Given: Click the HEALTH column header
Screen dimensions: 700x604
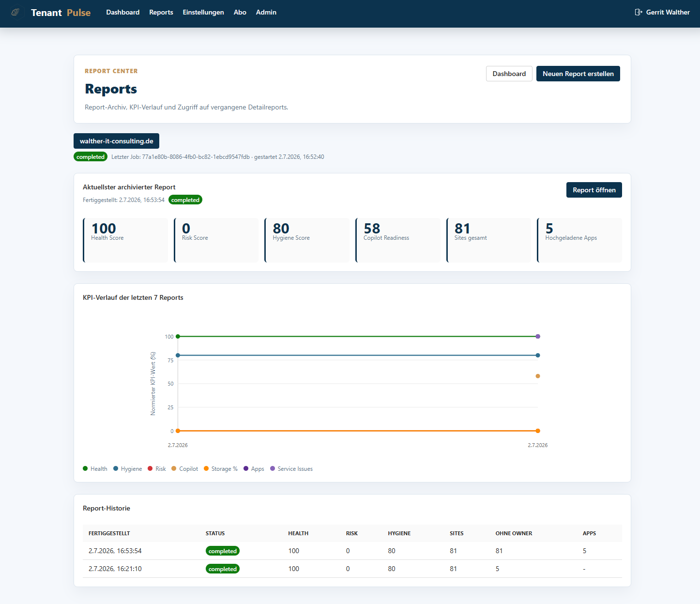Looking at the screenshot, I should click(x=298, y=533).
